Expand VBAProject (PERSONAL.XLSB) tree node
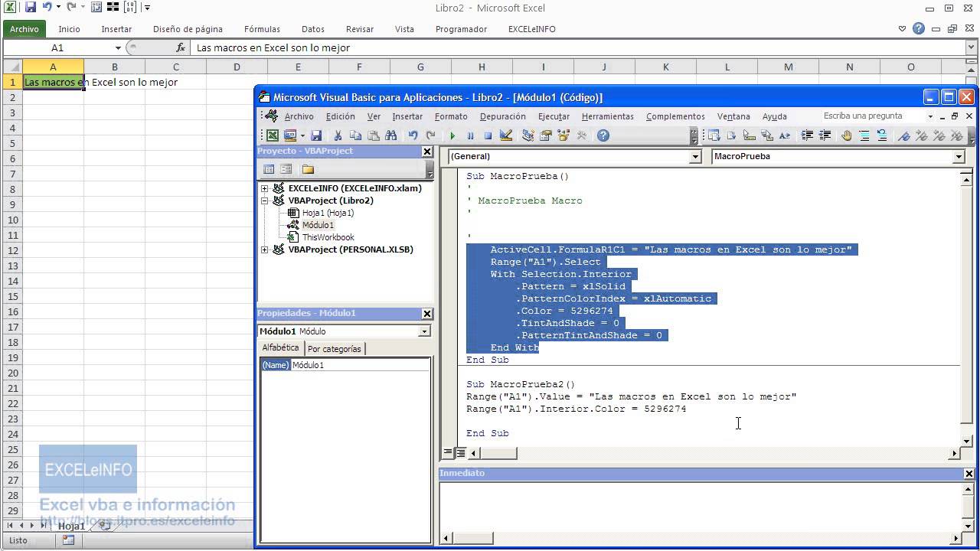 point(265,249)
